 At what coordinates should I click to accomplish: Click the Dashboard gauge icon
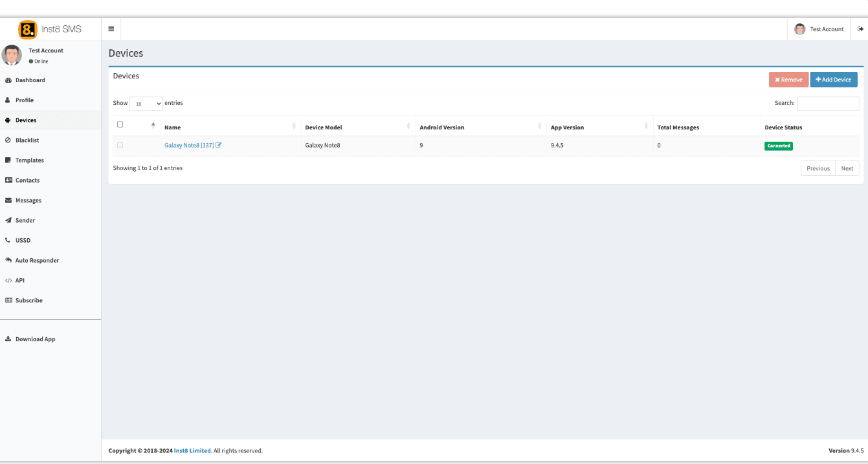pos(8,80)
